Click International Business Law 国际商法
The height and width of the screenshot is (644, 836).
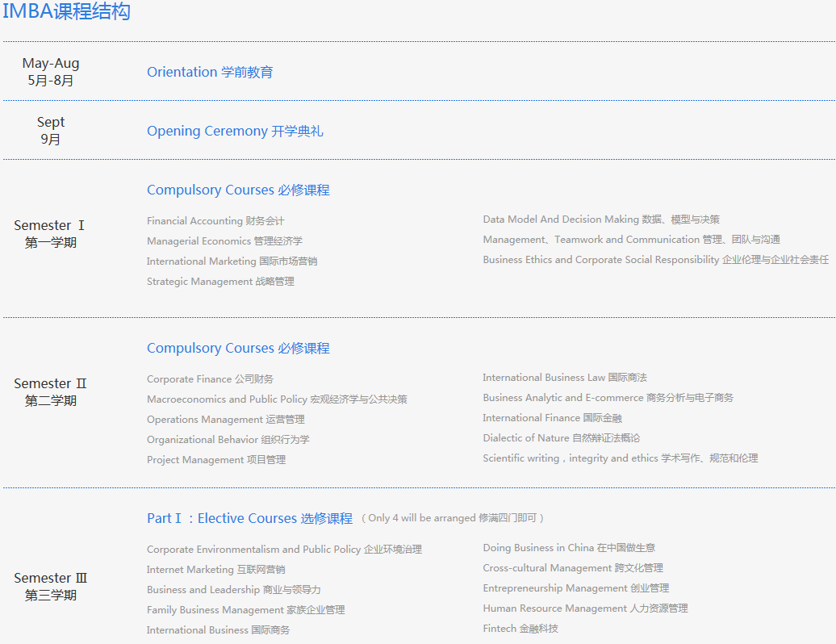pyautogui.click(x=565, y=377)
